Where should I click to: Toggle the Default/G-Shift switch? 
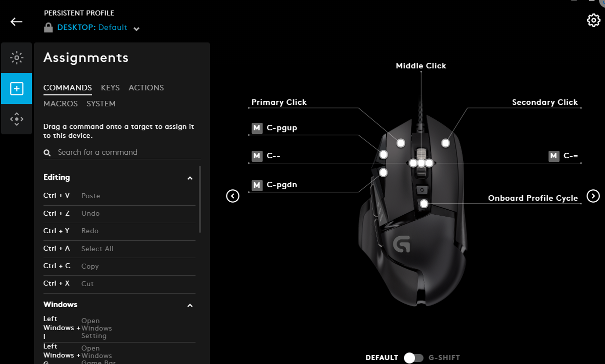click(413, 358)
